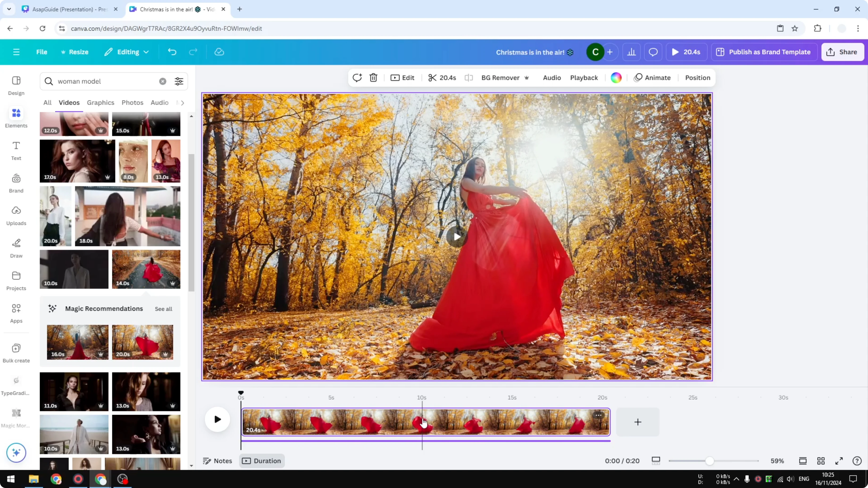This screenshot has width=868, height=488.
Task: Delete the selected video clip
Action: pyautogui.click(x=373, y=78)
